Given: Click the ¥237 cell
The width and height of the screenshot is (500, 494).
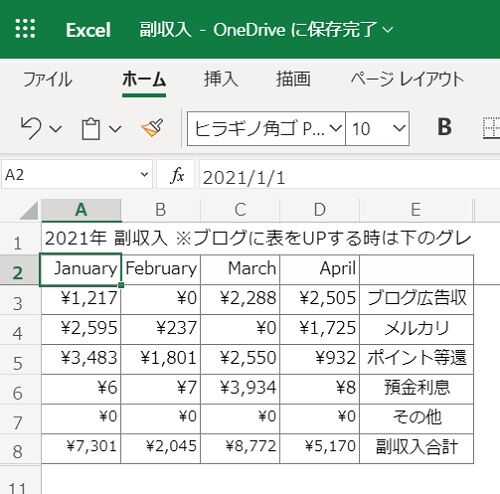Looking at the screenshot, I should tap(161, 329).
